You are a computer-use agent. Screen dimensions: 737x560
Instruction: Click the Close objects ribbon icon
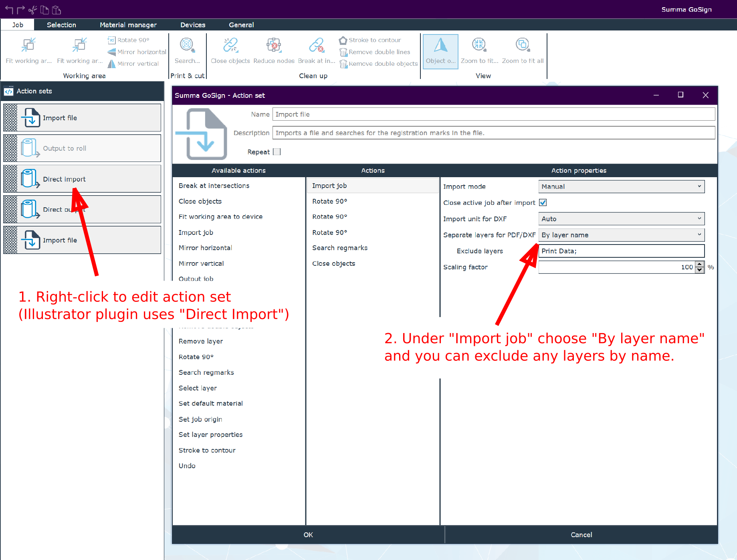(x=230, y=45)
